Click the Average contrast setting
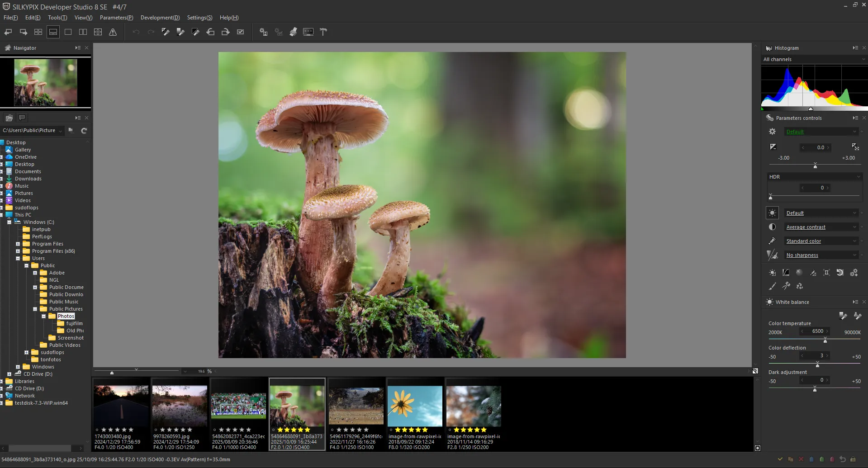The image size is (868, 468). tap(806, 227)
